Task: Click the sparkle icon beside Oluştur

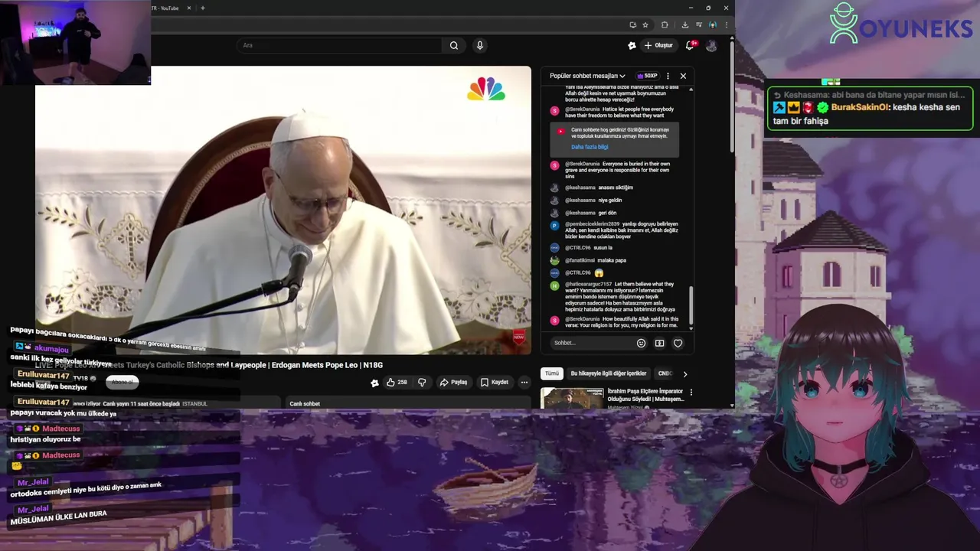Action: (x=632, y=45)
